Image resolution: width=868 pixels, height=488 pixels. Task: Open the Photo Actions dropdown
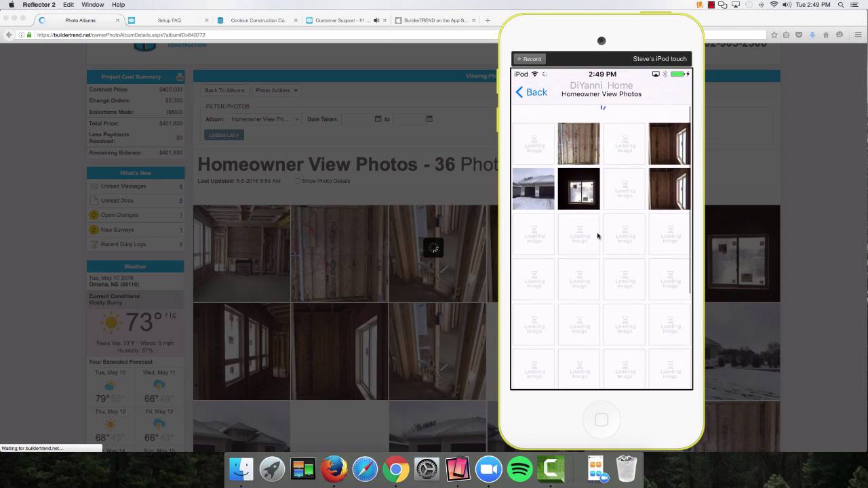276,90
